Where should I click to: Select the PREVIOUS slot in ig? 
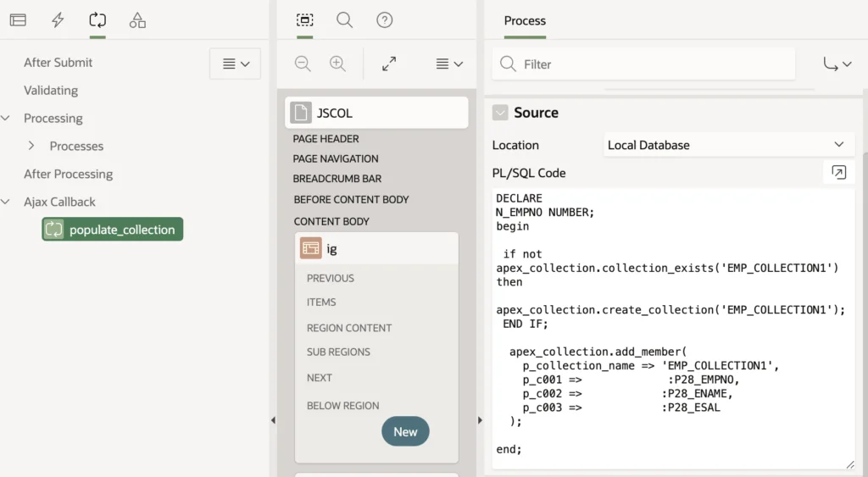[331, 279]
